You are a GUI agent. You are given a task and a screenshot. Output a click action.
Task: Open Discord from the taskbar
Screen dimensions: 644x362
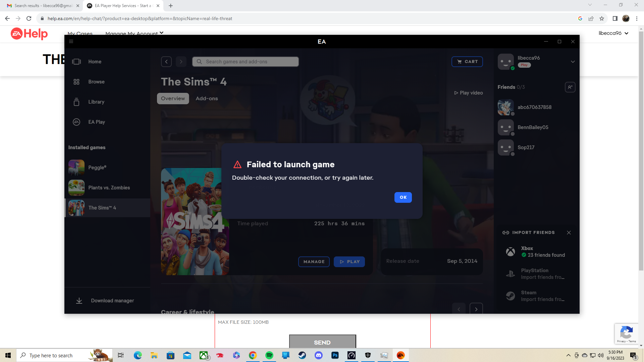point(318,355)
